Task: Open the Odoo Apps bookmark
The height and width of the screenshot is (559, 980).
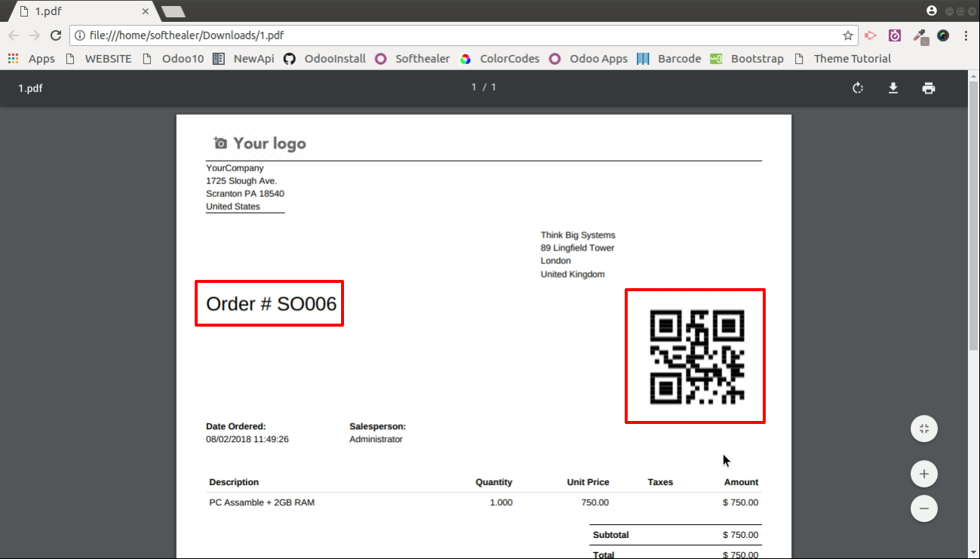Action: (588, 59)
